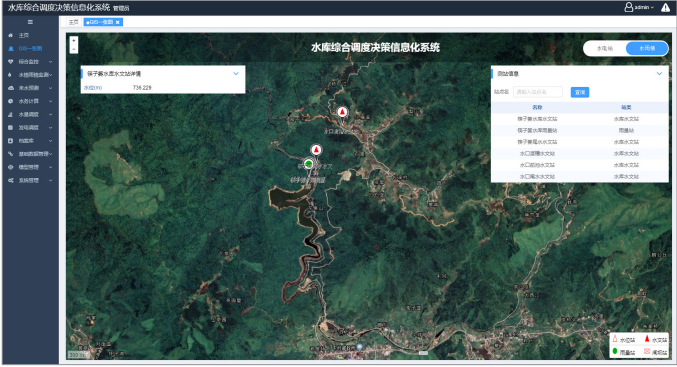The height and width of the screenshot is (367, 677).
Task: Click the 来水预测 cloud icon in sidebar
Action: coord(11,88)
